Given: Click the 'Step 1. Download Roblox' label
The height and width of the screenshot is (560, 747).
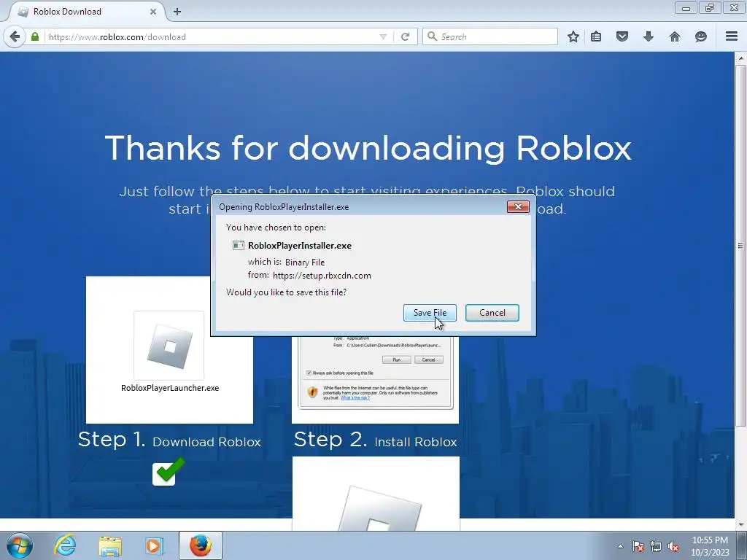Looking at the screenshot, I should 169,440.
